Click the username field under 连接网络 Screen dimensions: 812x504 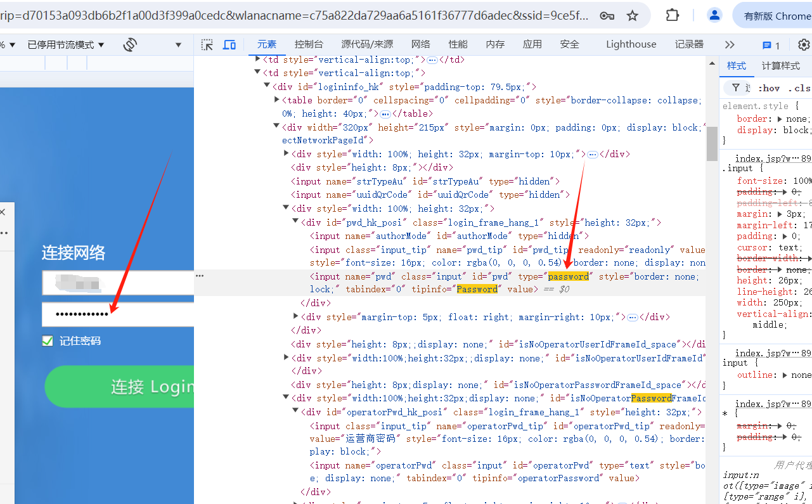pyautogui.click(x=118, y=283)
